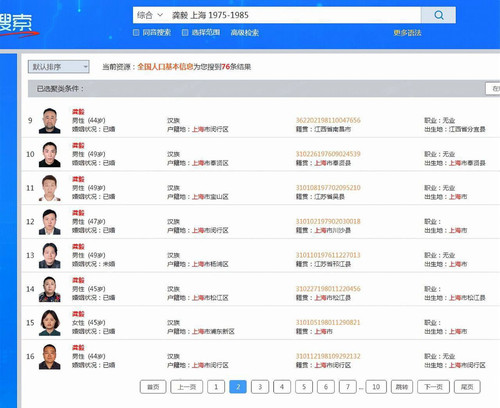The width and height of the screenshot is (500, 408).
Task: Tick the 选择范围 checkbox
Action: point(185,33)
